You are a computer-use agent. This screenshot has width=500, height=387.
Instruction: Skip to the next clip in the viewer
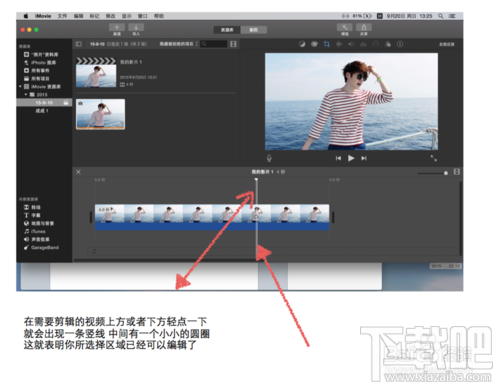tap(364, 158)
